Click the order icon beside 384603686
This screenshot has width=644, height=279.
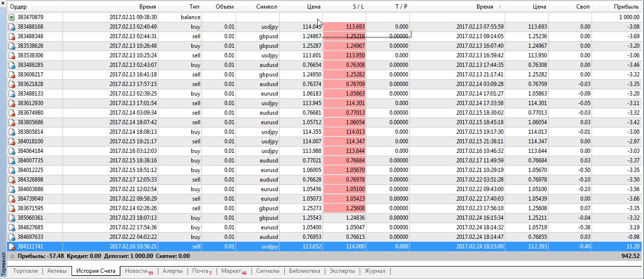[12, 189]
